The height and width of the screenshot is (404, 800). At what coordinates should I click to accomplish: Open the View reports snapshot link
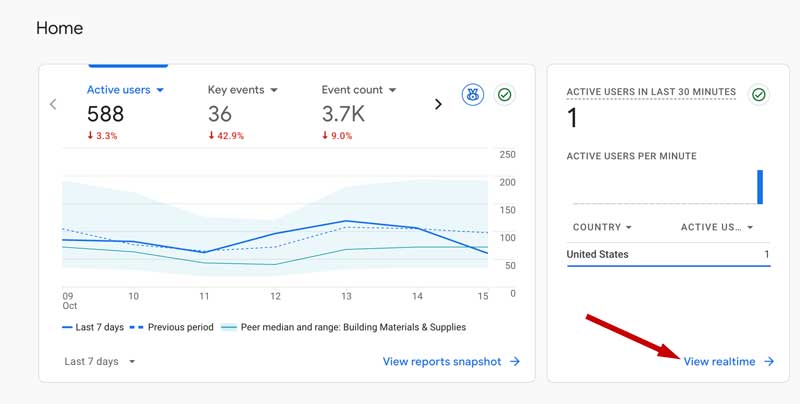[442, 362]
